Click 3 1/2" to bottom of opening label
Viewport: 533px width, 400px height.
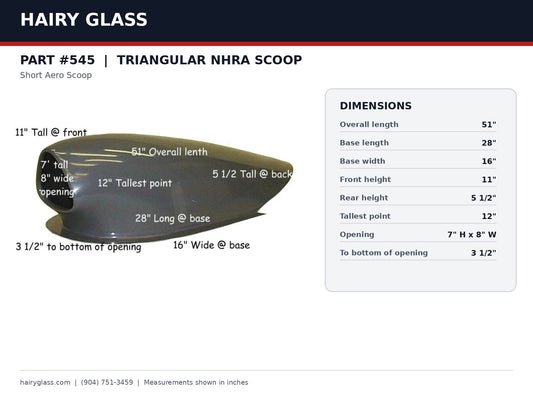pyautogui.click(x=79, y=247)
